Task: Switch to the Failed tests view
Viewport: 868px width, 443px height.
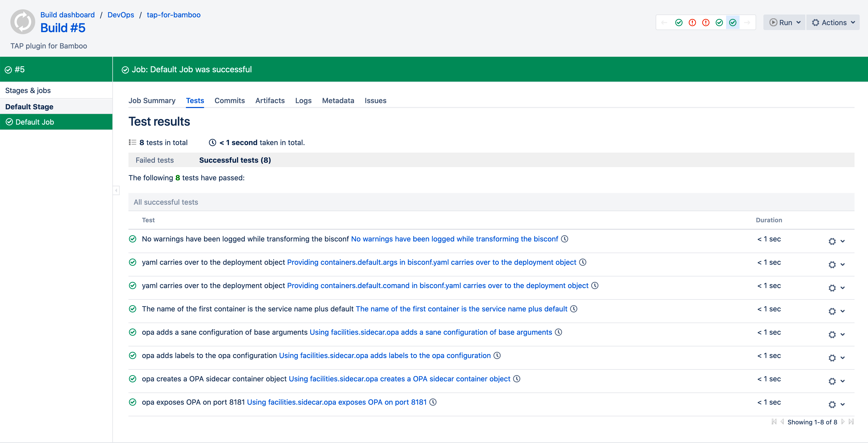Action: (155, 160)
